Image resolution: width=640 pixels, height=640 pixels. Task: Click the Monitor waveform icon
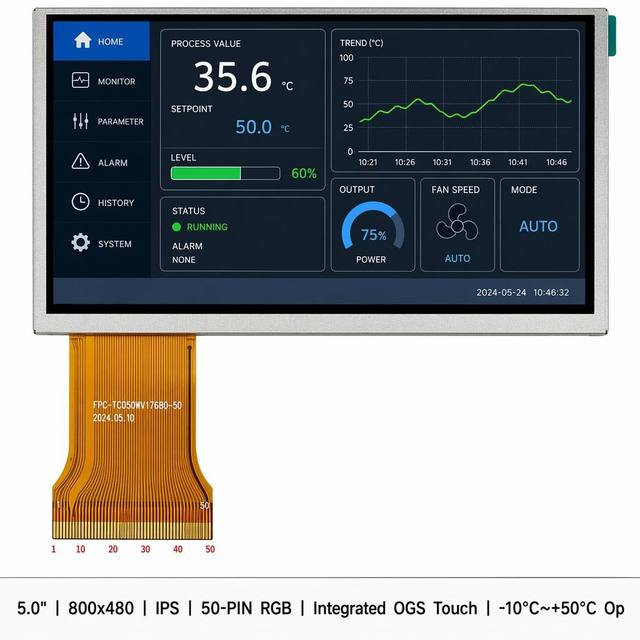click(80, 80)
